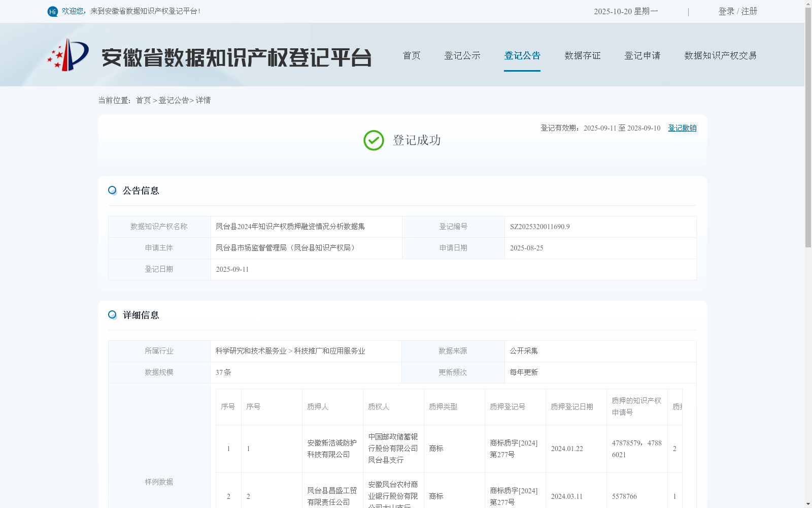The image size is (812, 508).
Task: Click the 详细信息 section bullet icon
Action: (112, 314)
